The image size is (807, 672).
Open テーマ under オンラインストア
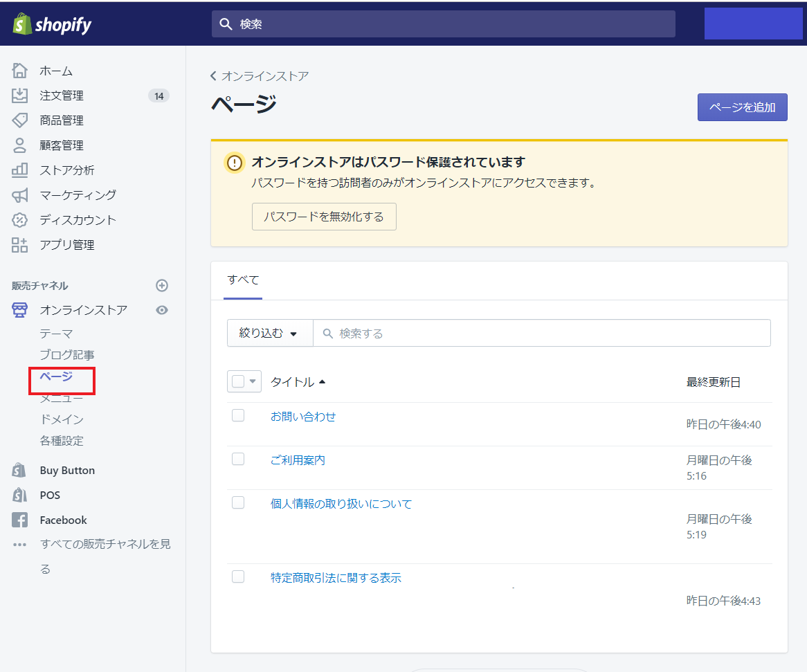tap(56, 334)
